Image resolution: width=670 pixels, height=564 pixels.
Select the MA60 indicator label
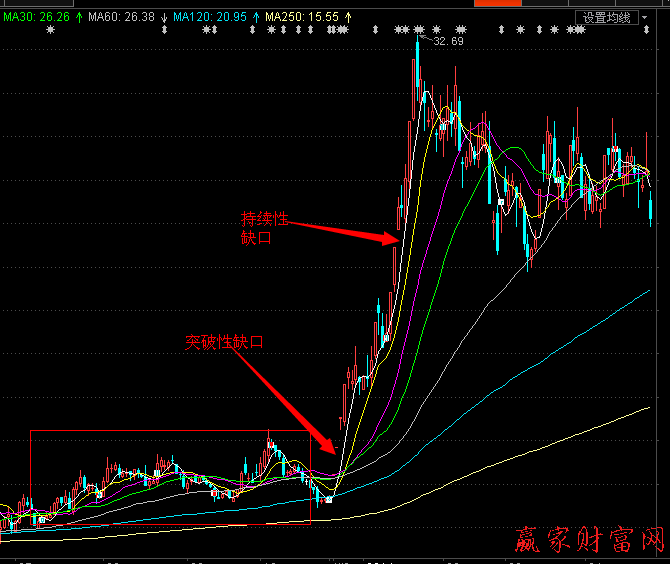pos(121,17)
